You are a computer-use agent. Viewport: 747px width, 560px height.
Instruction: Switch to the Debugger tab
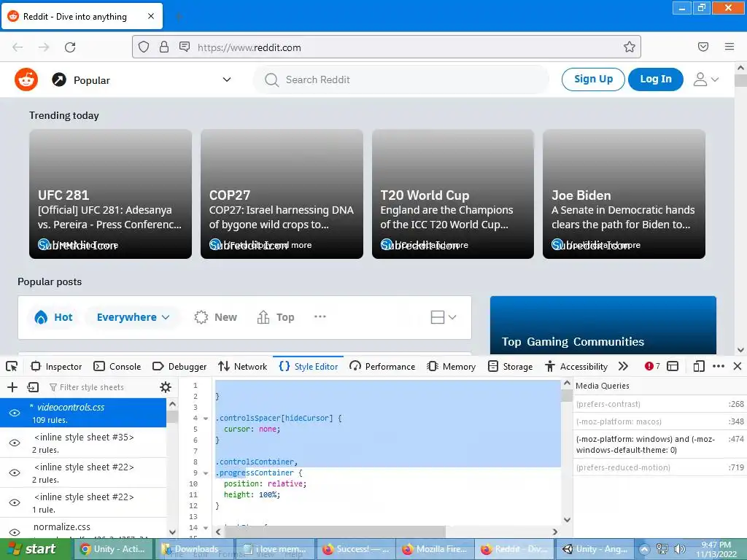point(179,366)
